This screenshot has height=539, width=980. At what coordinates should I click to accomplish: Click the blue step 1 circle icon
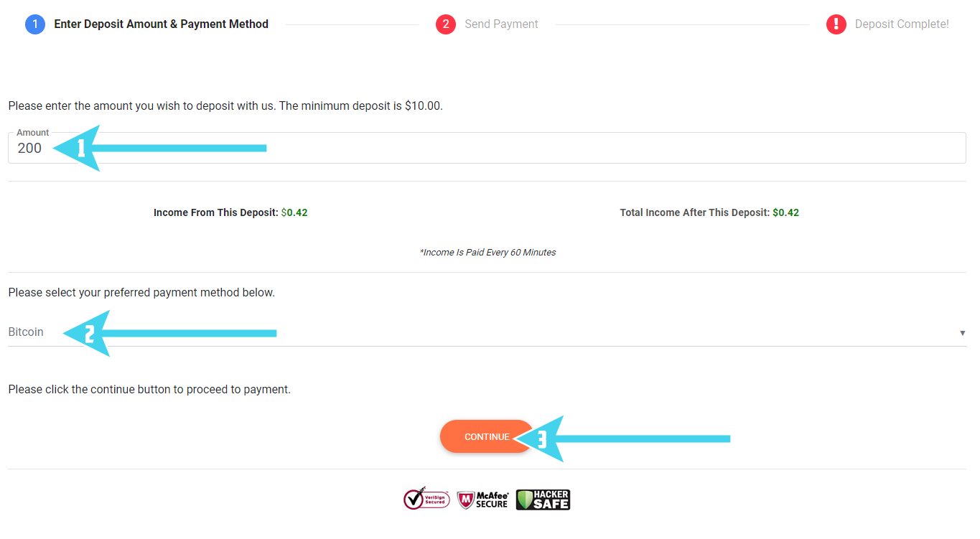(35, 24)
